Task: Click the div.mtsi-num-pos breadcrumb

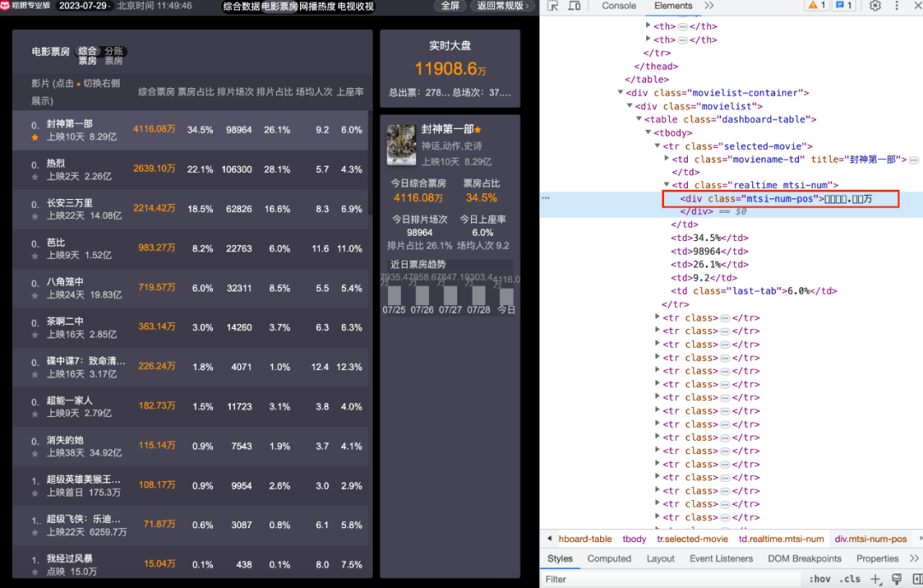Action: [x=871, y=538]
